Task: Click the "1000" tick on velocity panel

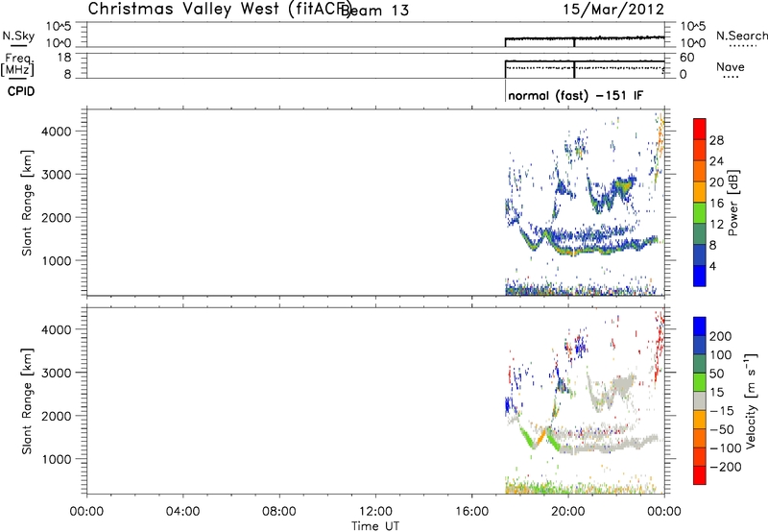Action: click(57, 459)
